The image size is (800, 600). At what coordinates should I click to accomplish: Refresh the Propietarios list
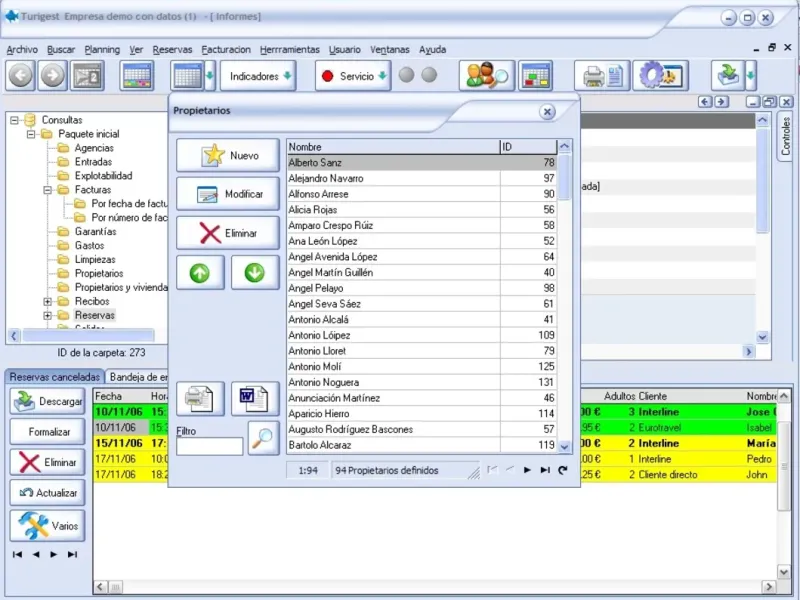click(563, 470)
